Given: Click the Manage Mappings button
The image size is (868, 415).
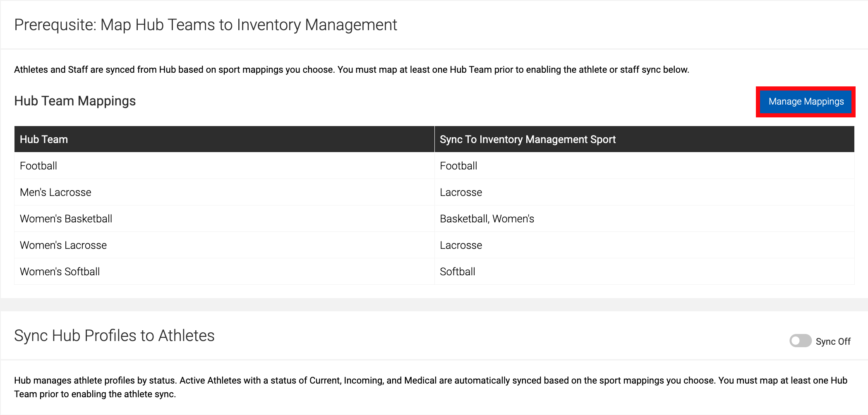Looking at the screenshot, I should [806, 101].
